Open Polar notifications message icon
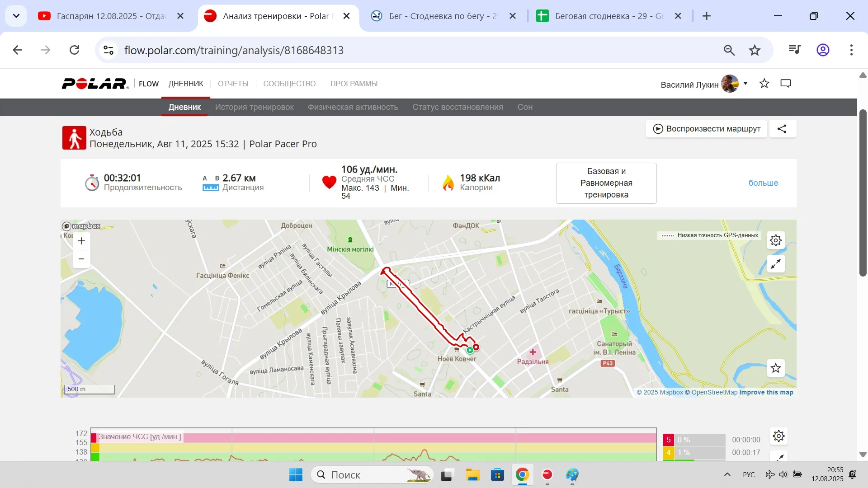Viewport: 868px width, 488px height. (x=786, y=84)
